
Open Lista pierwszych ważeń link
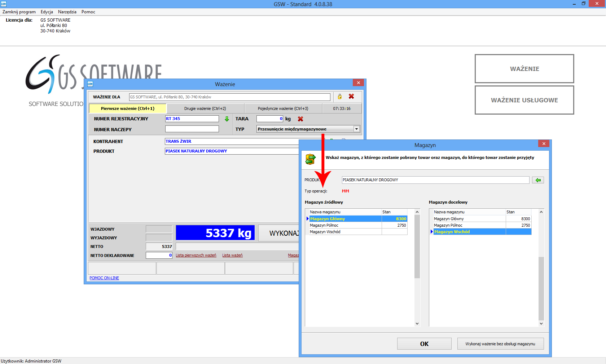(x=196, y=256)
